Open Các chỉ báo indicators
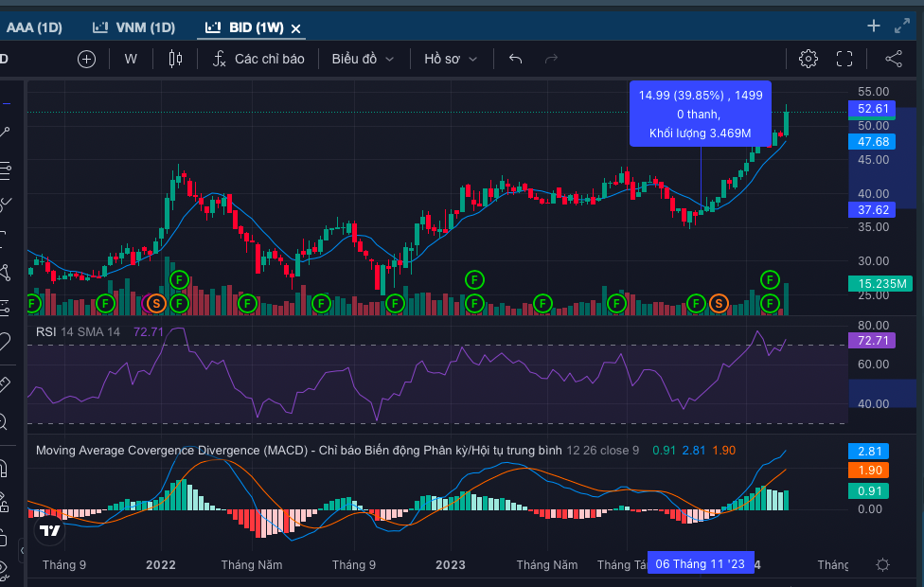 point(269,59)
